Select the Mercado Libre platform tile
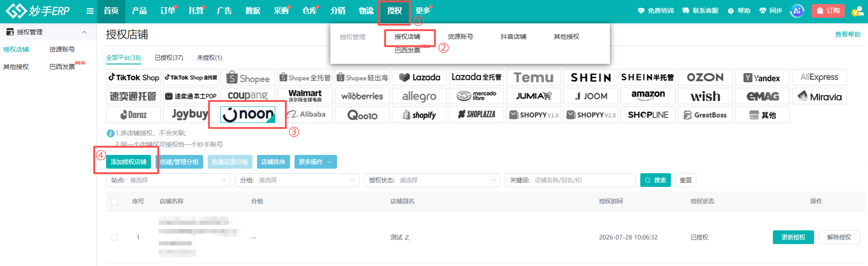 pos(477,96)
